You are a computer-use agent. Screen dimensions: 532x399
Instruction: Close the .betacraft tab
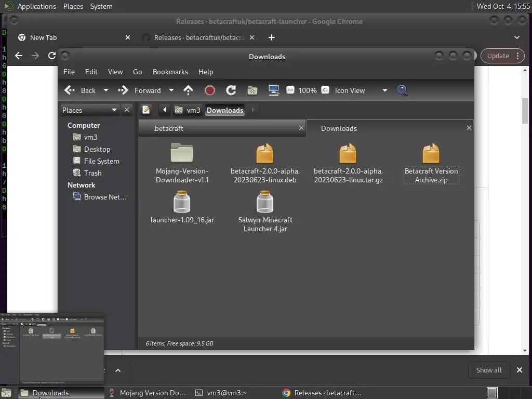301,128
